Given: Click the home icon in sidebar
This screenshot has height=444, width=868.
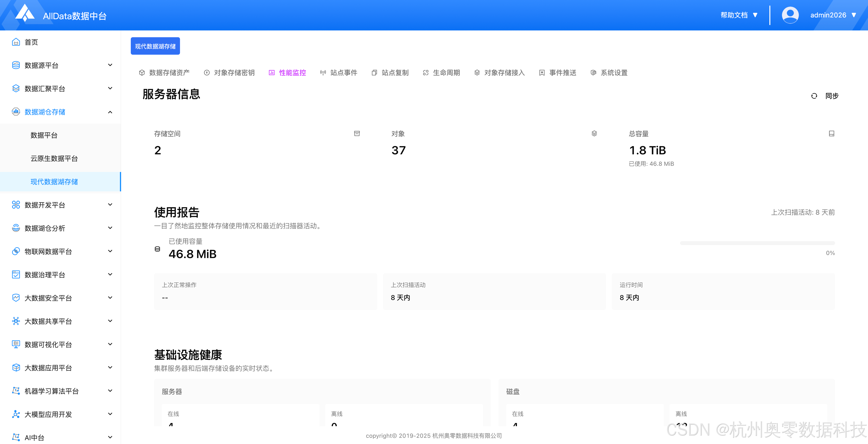Looking at the screenshot, I should (16, 42).
